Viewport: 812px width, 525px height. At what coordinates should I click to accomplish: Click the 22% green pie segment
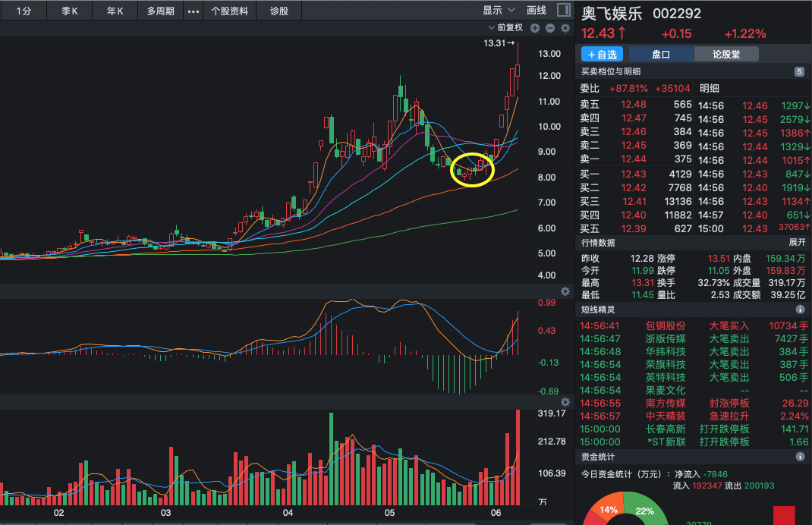click(x=645, y=510)
